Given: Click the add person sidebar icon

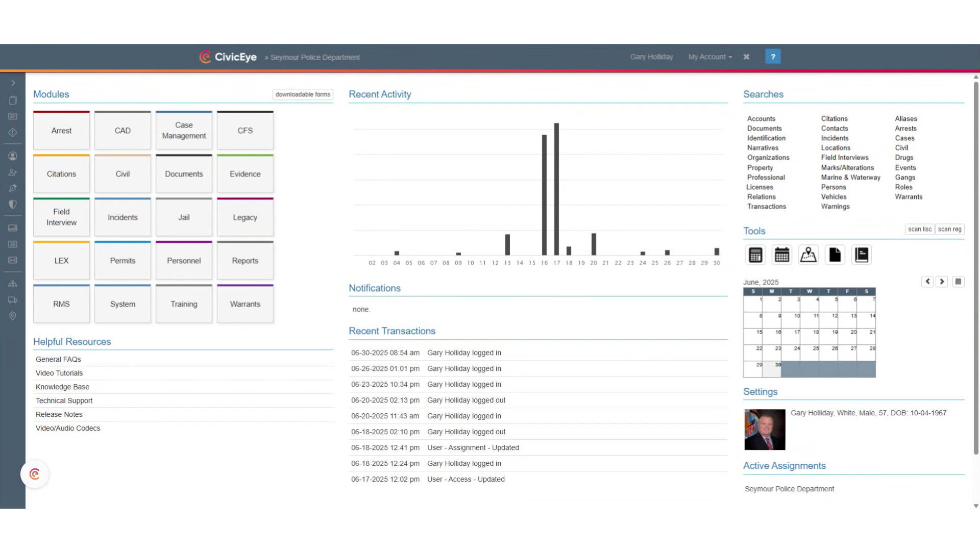Looking at the screenshot, I should tap(13, 172).
